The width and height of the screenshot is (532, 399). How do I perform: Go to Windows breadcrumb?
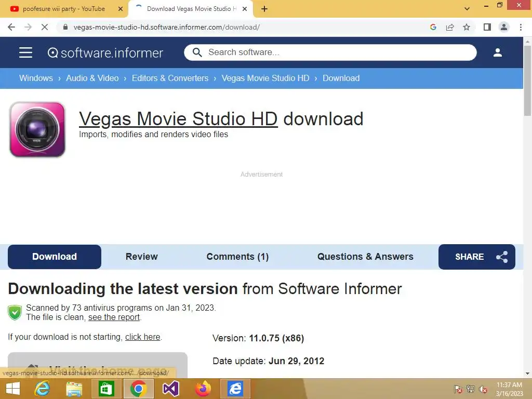[x=36, y=78]
